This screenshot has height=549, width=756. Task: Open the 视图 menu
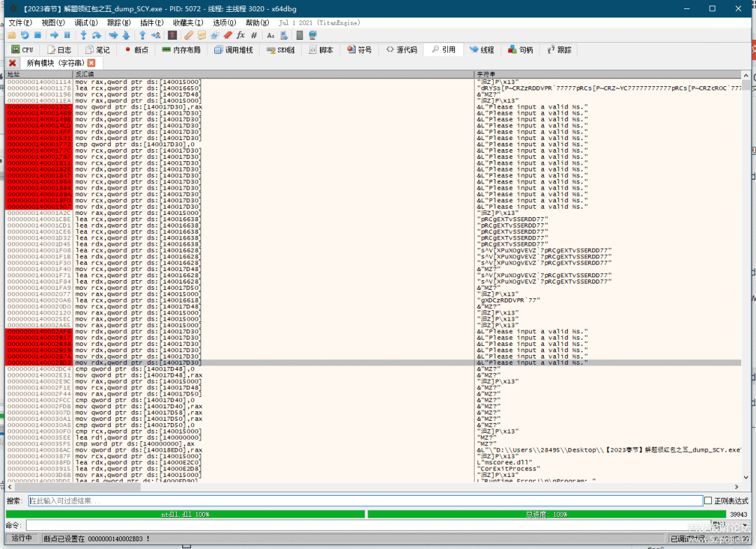click(53, 22)
